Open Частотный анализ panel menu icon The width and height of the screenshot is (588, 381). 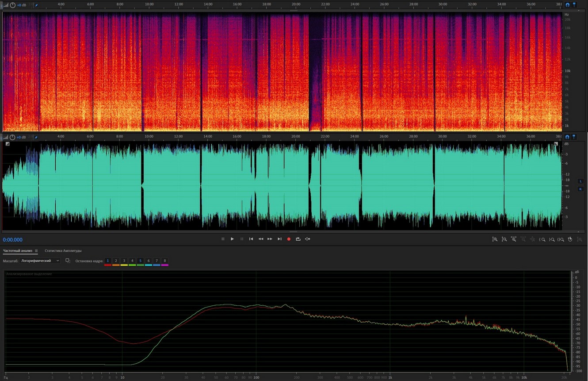[x=36, y=251]
